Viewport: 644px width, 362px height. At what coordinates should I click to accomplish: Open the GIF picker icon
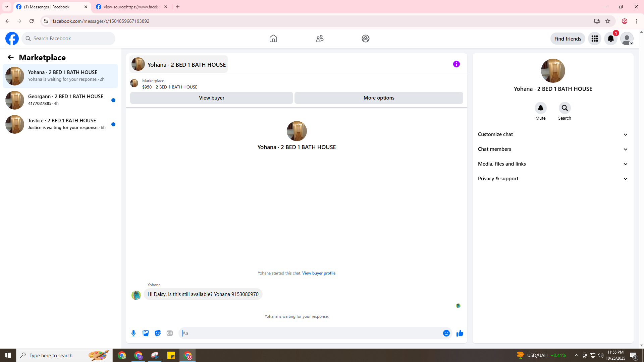point(170,333)
